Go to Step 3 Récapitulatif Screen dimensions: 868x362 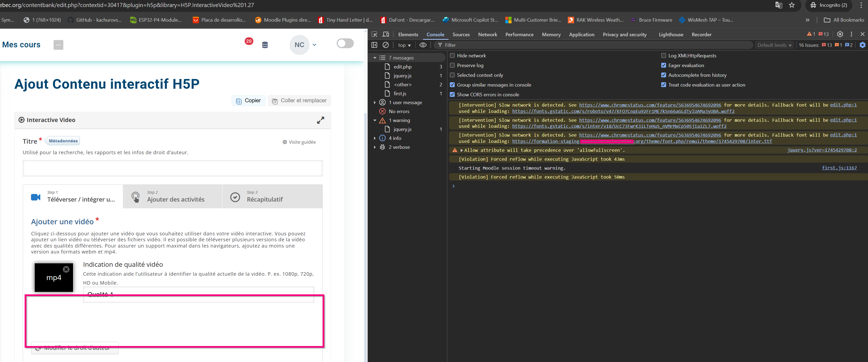[x=272, y=197]
